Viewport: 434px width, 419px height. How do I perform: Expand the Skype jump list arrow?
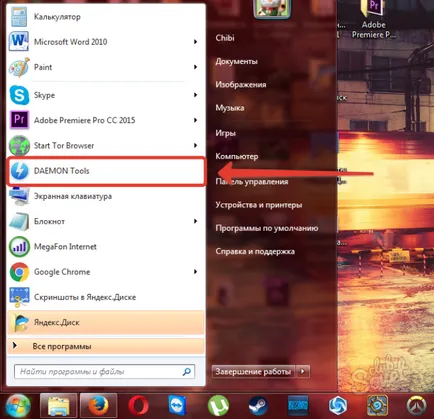coord(195,95)
